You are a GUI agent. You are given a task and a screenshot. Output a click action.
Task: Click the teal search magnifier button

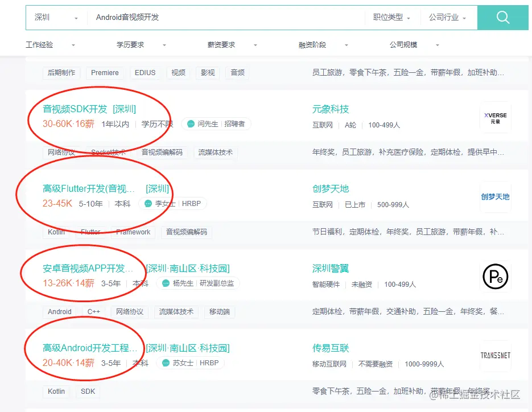point(503,18)
